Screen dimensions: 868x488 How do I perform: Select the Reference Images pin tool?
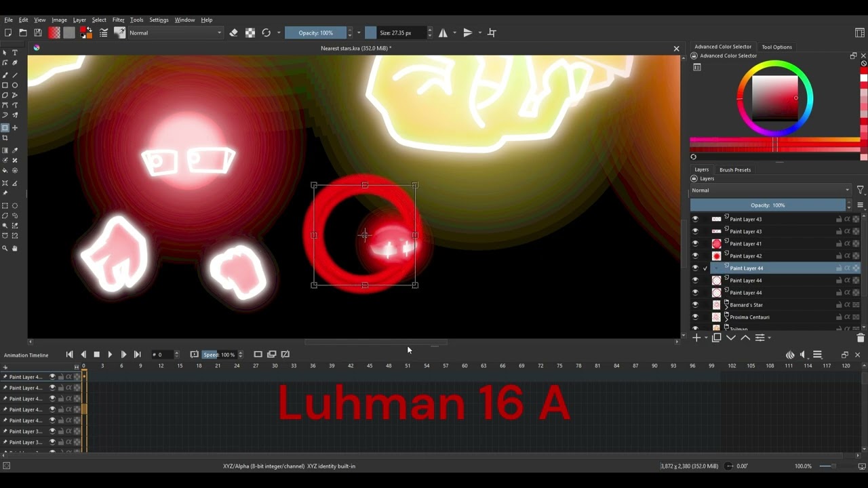coord(5,193)
